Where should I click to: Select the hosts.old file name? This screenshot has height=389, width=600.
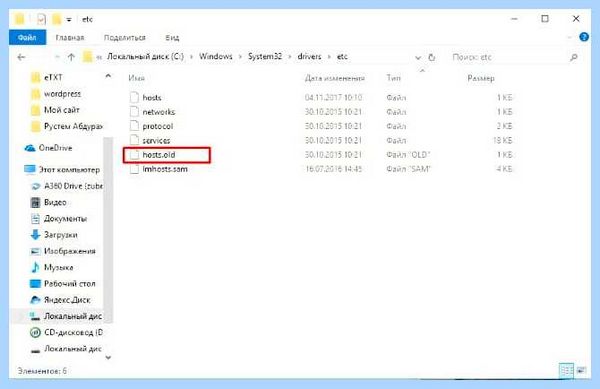(x=159, y=155)
